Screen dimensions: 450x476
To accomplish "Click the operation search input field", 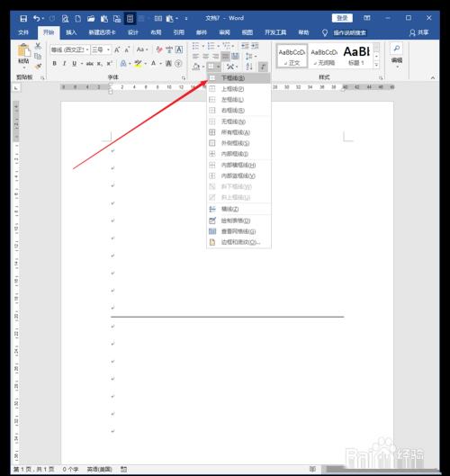I will point(350,32).
